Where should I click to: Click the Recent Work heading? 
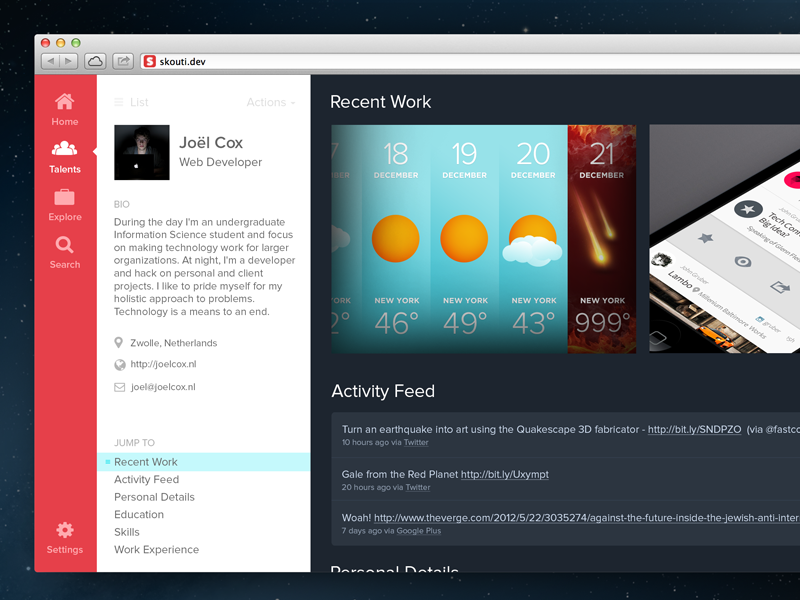tap(381, 102)
